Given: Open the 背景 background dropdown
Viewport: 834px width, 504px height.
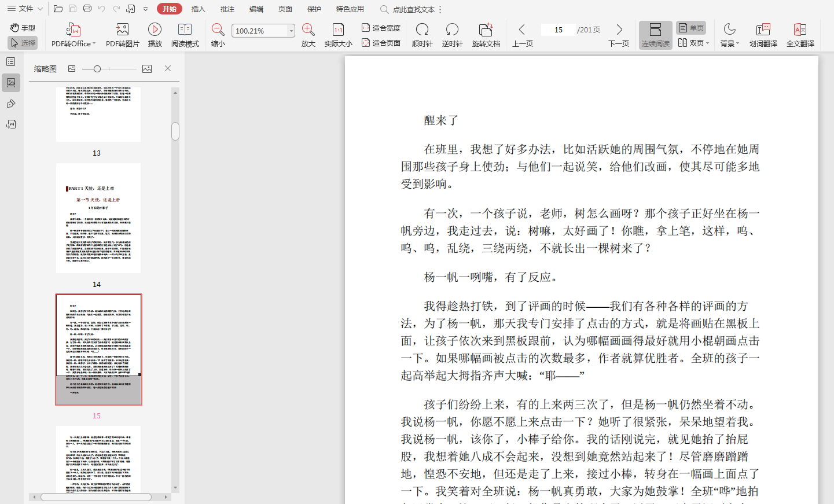Looking at the screenshot, I should [729, 35].
